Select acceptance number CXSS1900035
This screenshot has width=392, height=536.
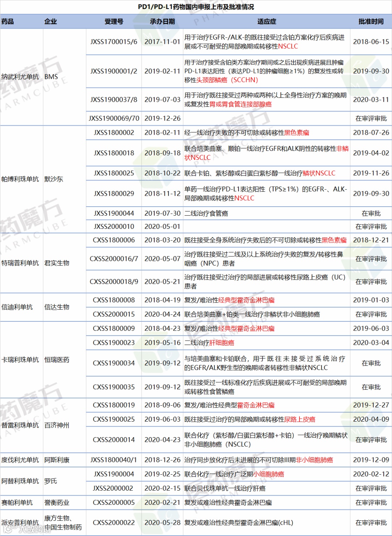[114, 387]
